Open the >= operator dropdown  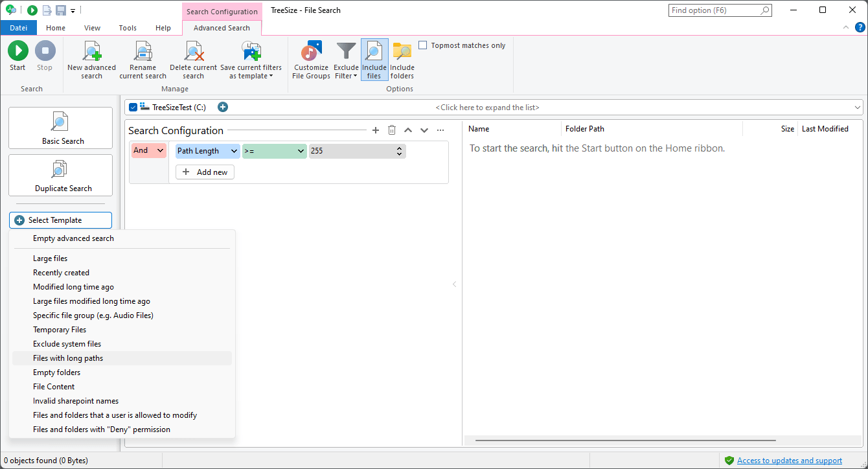(x=274, y=151)
